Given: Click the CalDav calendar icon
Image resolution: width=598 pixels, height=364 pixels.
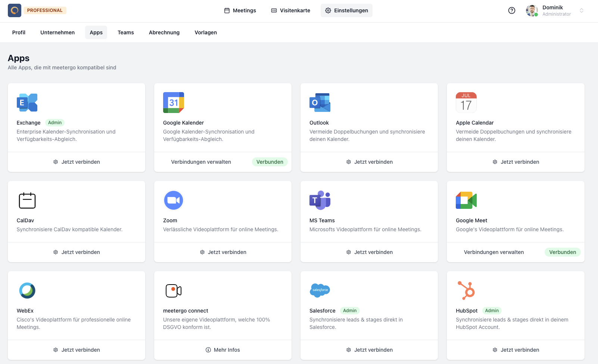Looking at the screenshot, I should point(27,200).
